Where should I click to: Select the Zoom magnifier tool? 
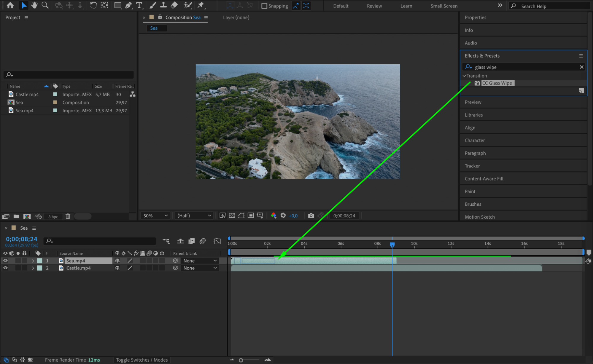pyautogui.click(x=45, y=5)
